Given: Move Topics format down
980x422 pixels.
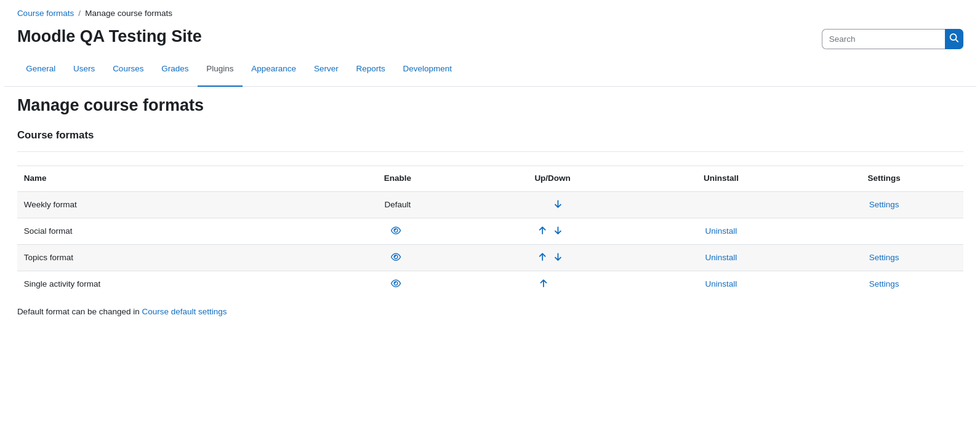Looking at the screenshot, I should point(558,257).
